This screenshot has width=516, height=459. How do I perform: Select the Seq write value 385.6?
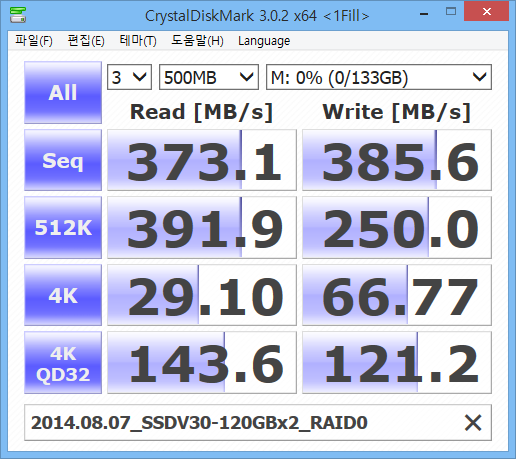[397, 160]
